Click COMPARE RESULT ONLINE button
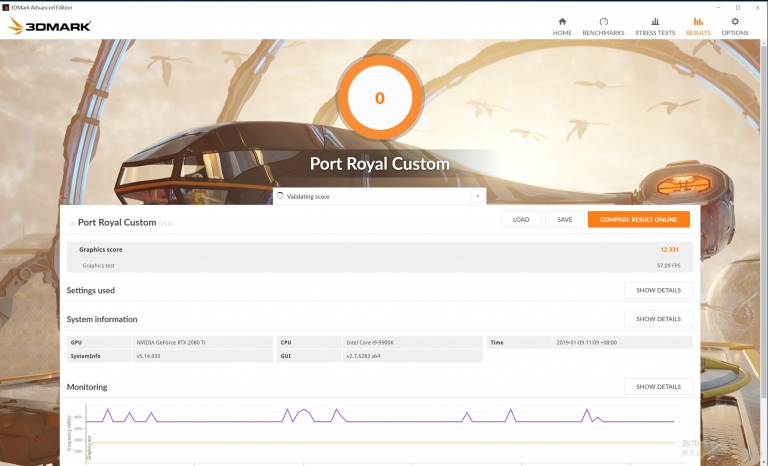 639,220
